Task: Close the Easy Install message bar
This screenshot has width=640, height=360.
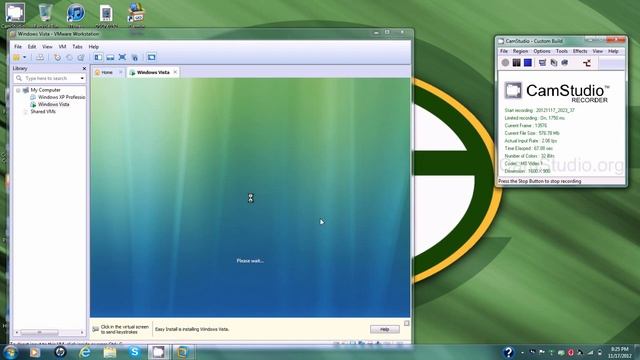Action: click(x=407, y=323)
